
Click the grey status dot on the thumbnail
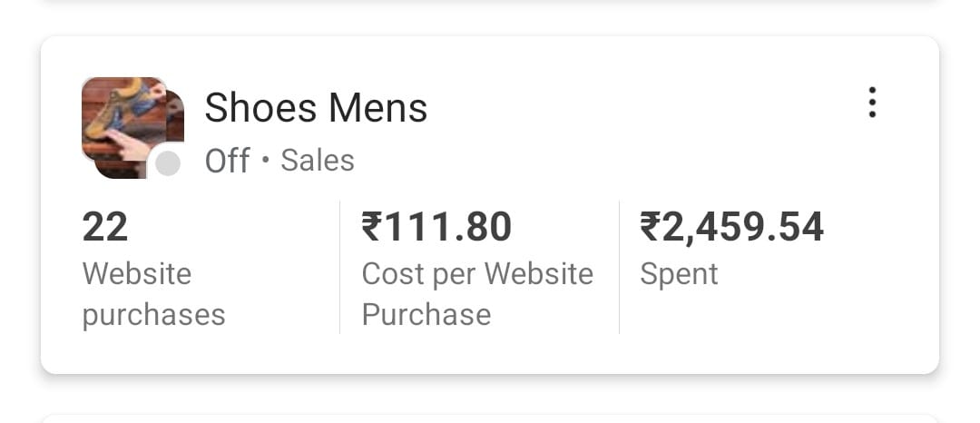click(x=168, y=164)
